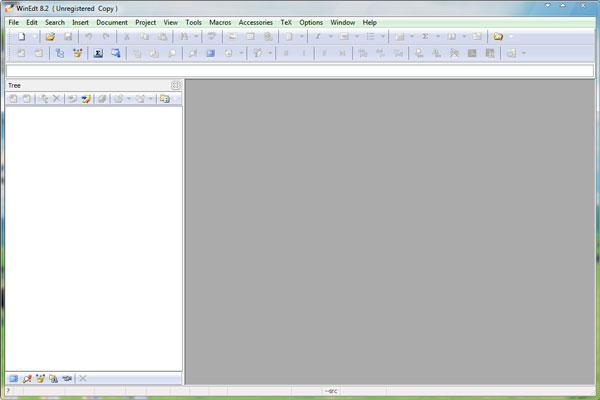Expand the New document dropdown arrow

click(33, 36)
